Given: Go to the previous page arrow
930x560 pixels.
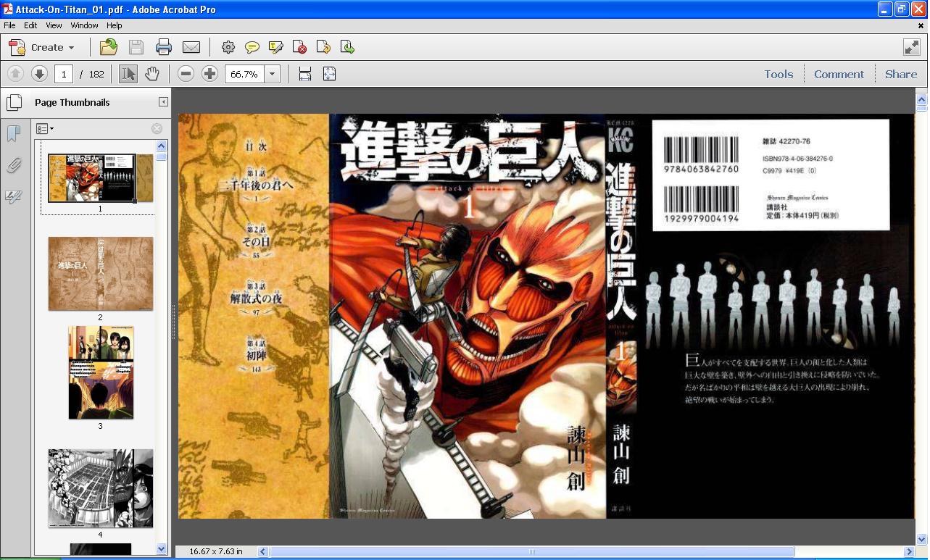Looking at the screenshot, I should (x=15, y=74).
